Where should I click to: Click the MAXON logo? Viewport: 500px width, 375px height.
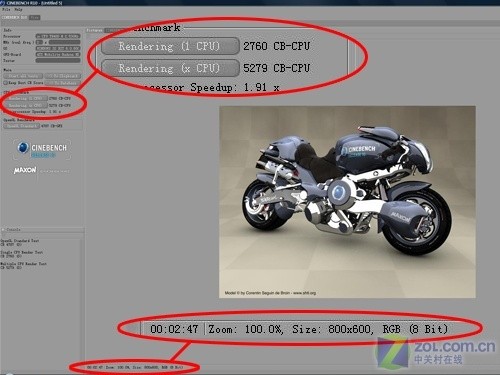click(25, 170)
